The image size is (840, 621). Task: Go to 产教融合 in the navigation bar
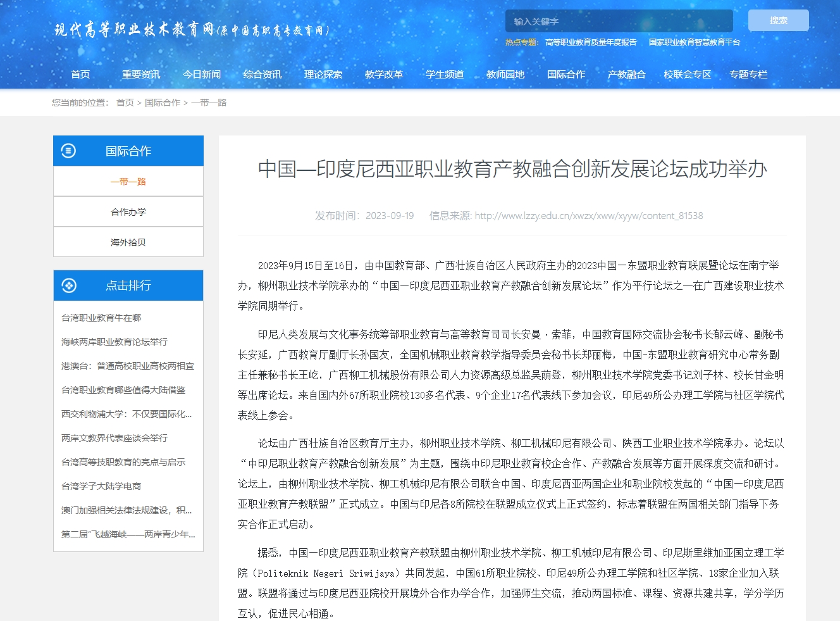click(626, 75)
